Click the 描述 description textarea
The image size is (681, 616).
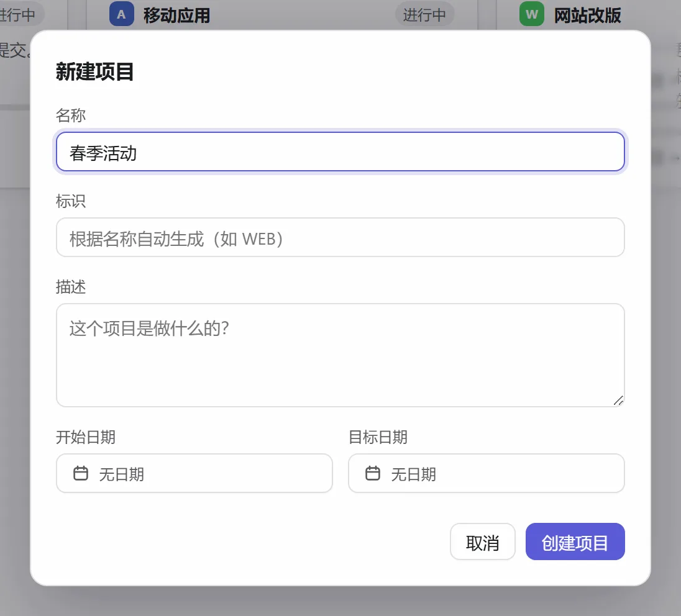click(x=340, y=355)
